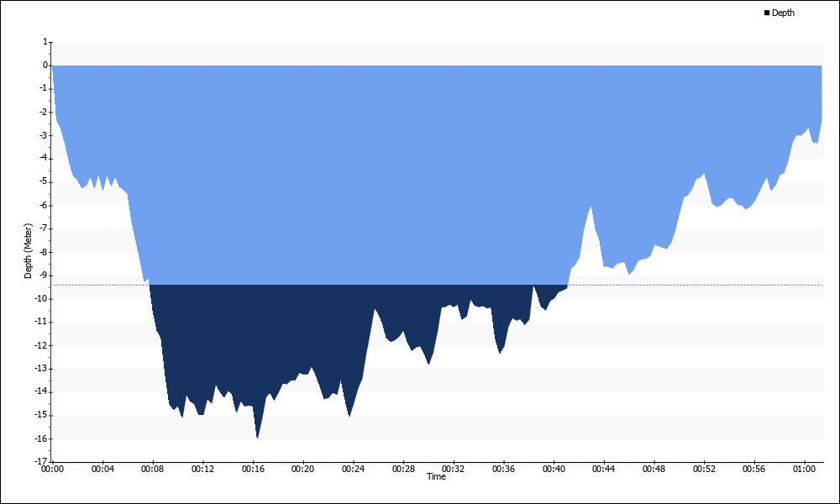This screenshot has height=504, width=840.
Task: Click the depth axis value -13
Action: click(42, 369)
